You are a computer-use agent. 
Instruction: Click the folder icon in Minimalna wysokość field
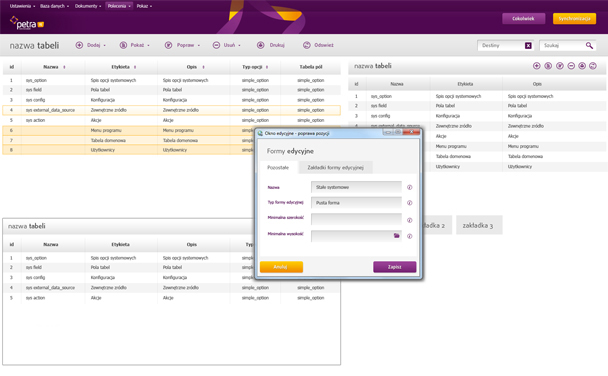[397, 236]
